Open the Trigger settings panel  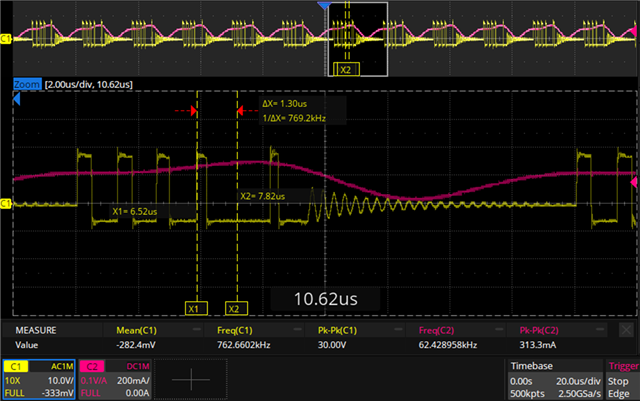click(x=622, y=380)
